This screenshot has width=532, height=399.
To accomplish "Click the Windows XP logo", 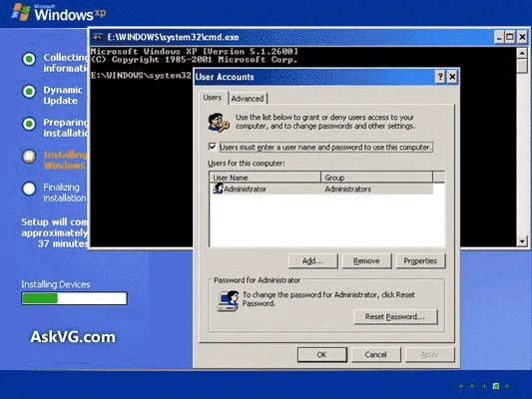I will tap(59, 13).
